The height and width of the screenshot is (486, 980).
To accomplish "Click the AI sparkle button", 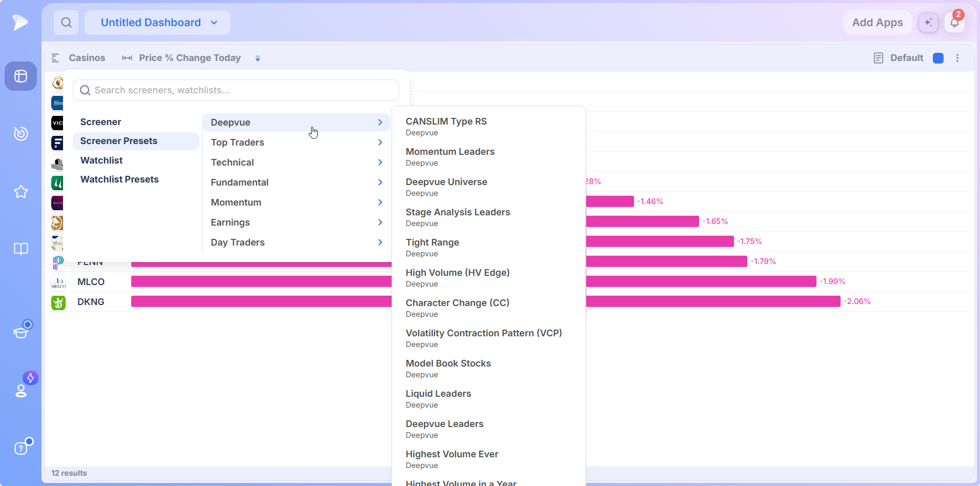I will (x=928, y=23).
